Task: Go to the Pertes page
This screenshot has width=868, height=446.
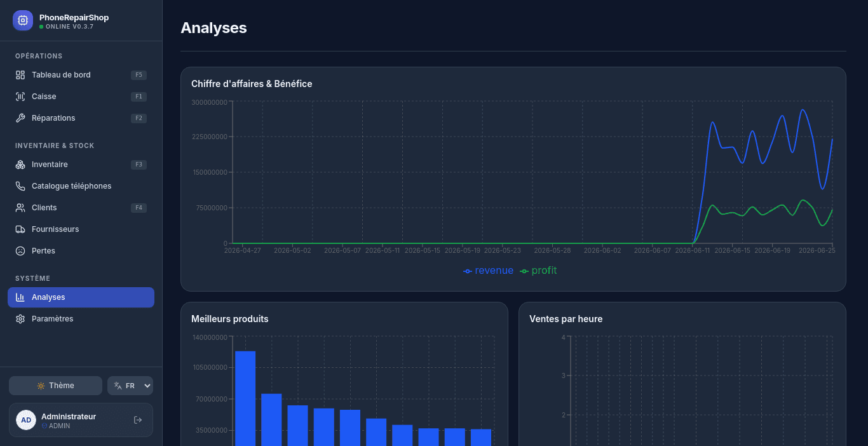Action: click(x=81, y=251)
